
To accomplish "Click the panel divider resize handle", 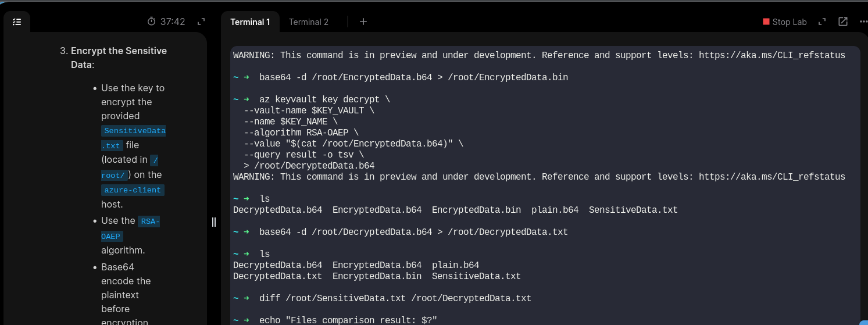I will (x=214, y=222).
